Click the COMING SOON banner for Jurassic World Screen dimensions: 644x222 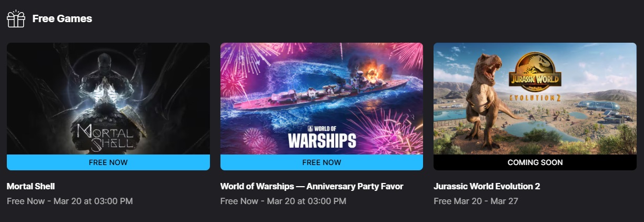click(535, 162)
